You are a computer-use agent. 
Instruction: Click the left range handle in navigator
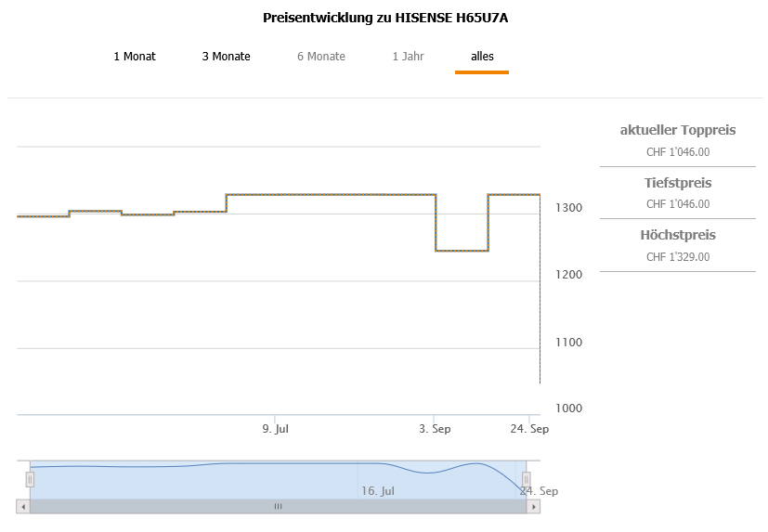pos(30,479)
